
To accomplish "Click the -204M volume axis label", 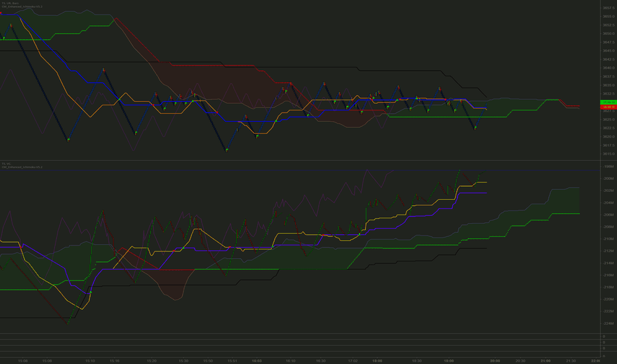I will click(608, 203).
